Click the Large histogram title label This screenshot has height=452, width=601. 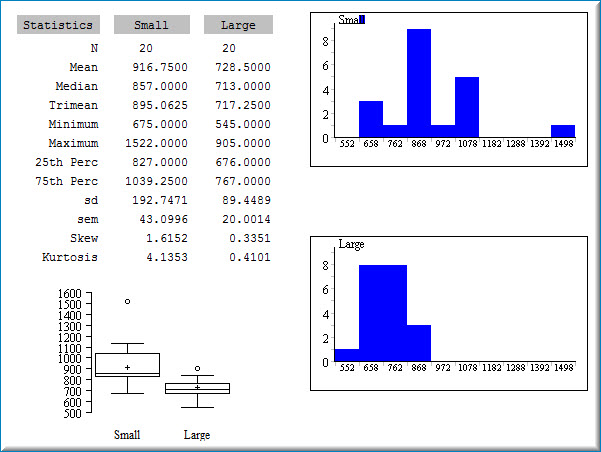pyautogui.click(x=351, y=244)
